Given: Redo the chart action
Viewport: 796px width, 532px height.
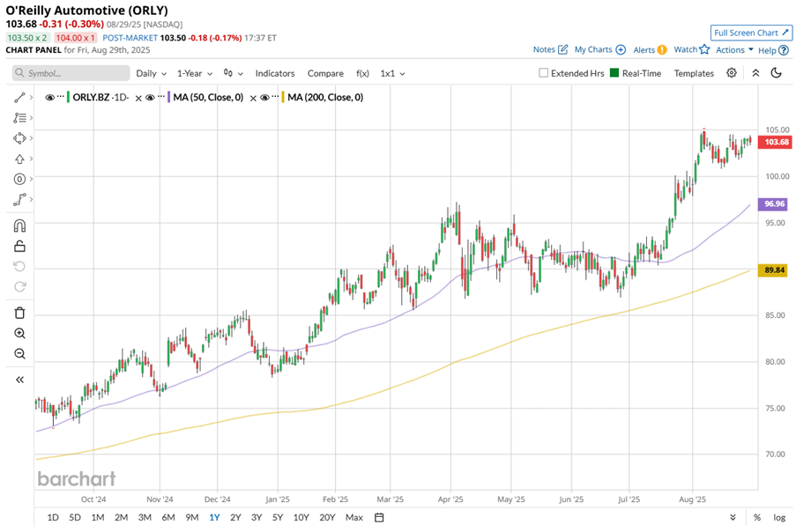Looking at the screenshot, I should tap(19, 286).
